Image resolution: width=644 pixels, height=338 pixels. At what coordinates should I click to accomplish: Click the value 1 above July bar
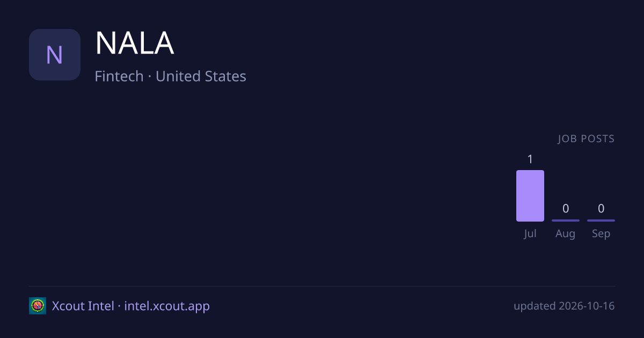pos(530,159)
